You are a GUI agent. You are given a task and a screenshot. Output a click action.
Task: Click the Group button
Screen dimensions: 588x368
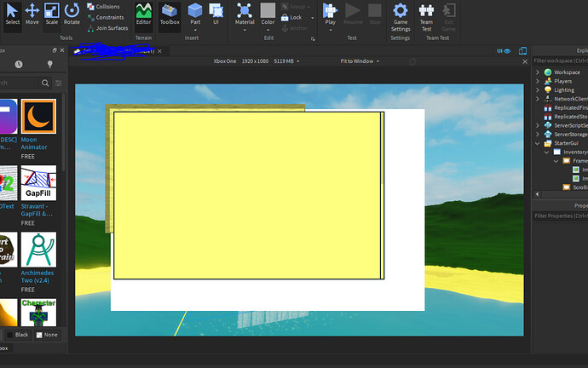[x=294, y=7]
